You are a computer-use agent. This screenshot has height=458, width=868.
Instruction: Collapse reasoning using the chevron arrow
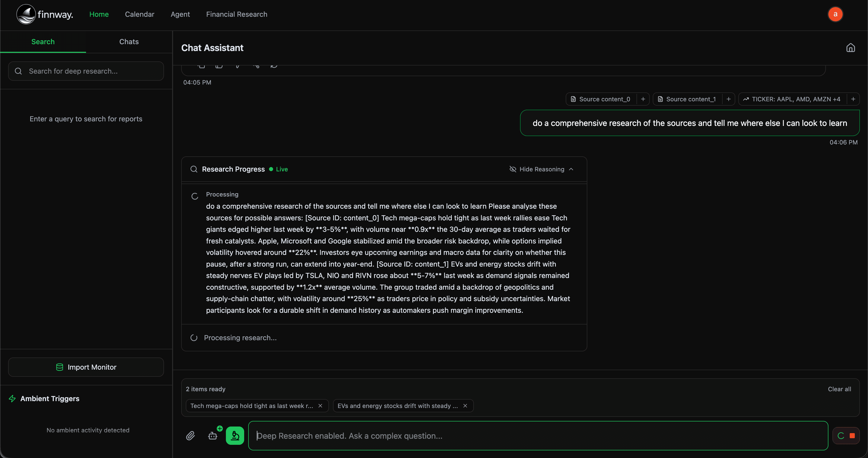(571, 169)
